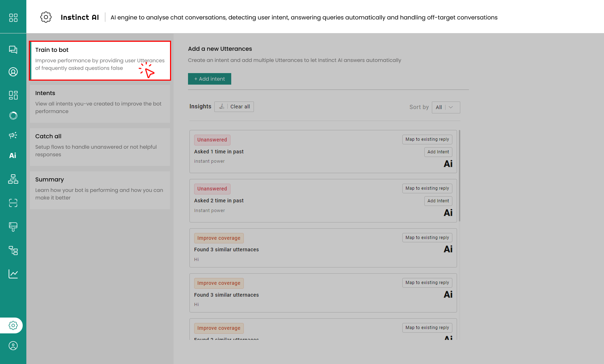Expand the Sort by All dropdown
Screen dimensions: 604x364
point(446,107)
